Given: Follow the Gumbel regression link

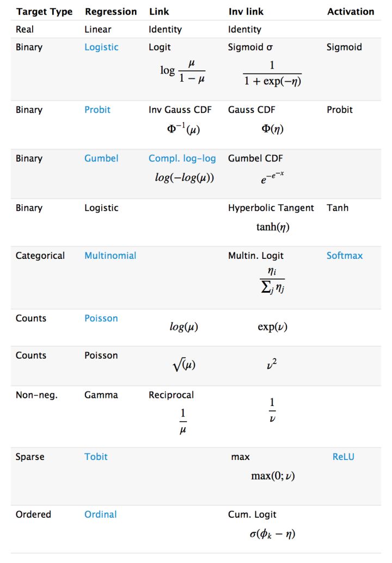Looking at the screenshot, I should pos(101,159).
